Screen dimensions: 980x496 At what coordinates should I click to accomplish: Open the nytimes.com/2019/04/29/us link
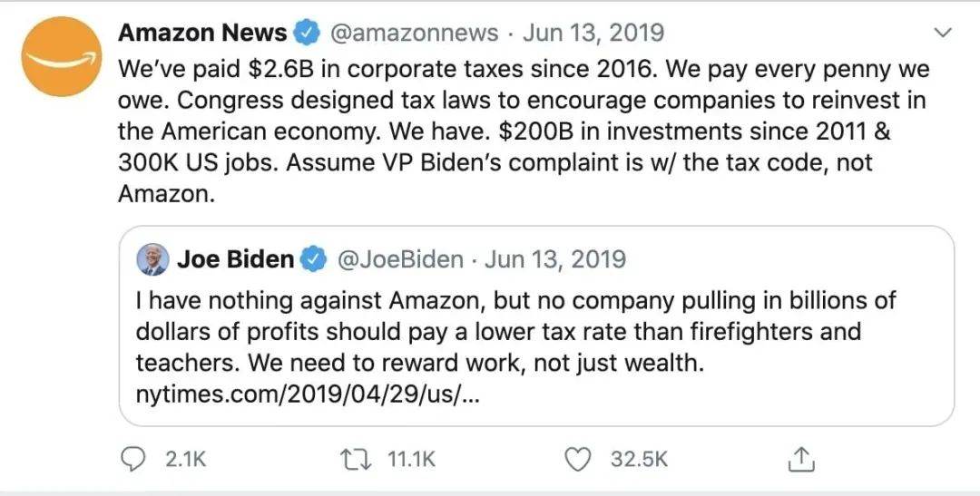(308, 394)
